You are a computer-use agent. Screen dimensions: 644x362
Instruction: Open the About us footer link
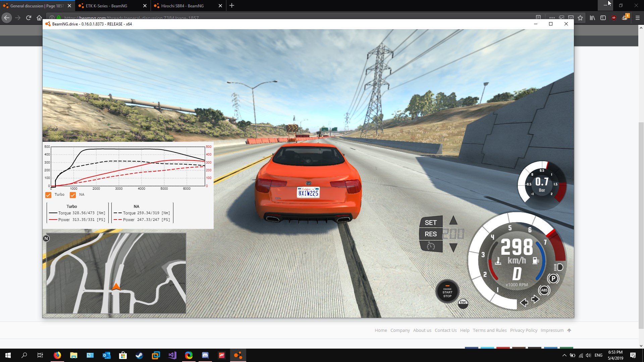click(422, 330)
